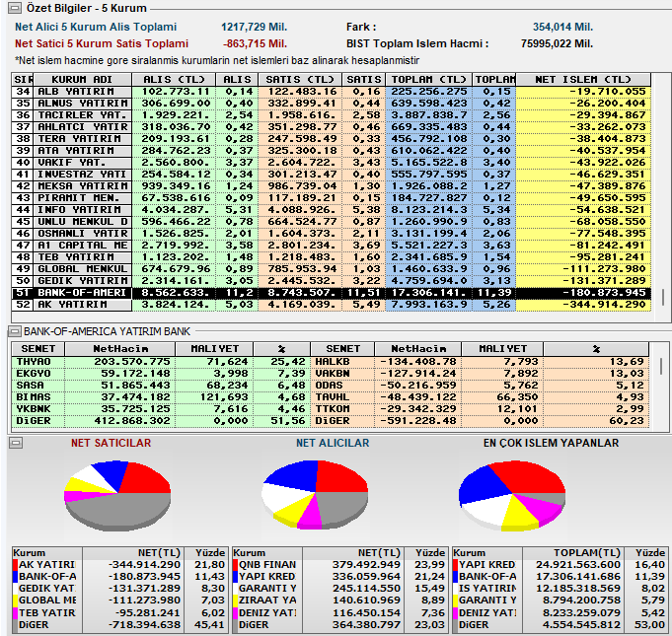Click the Net Alici 5 Kurum Alis Toplami label
Screen dimensions: 672x636
tap(96, 27)
